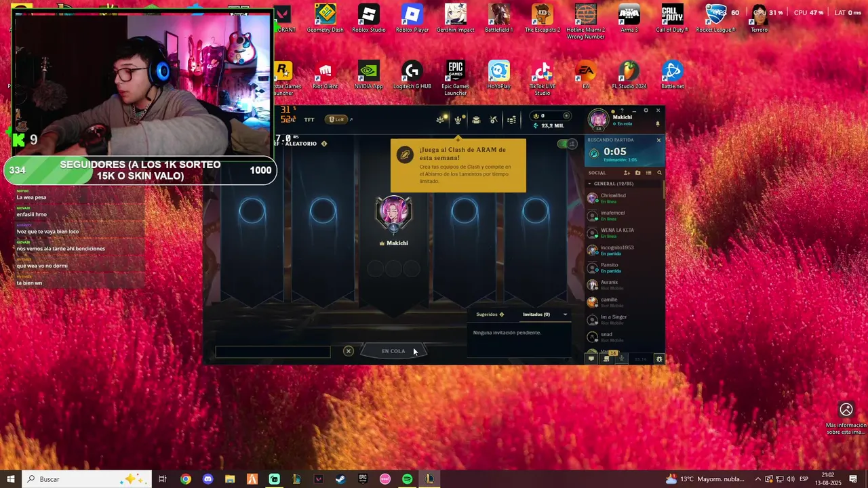Screen dimensions: 868x488
Task: Open LoR tab in client header
Action: point(337,120)
